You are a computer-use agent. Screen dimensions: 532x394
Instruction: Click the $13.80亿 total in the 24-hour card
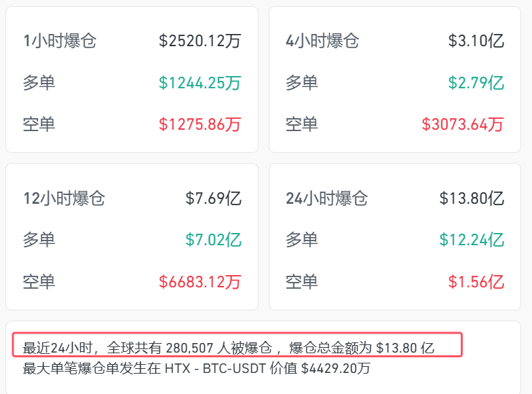(x=472, y=198)
